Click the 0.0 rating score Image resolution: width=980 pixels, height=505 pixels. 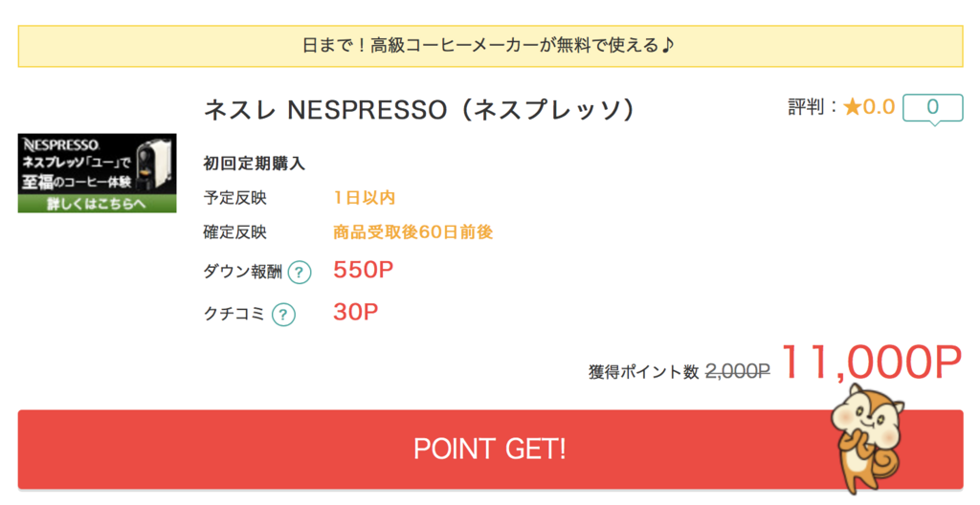pos(879,107)
